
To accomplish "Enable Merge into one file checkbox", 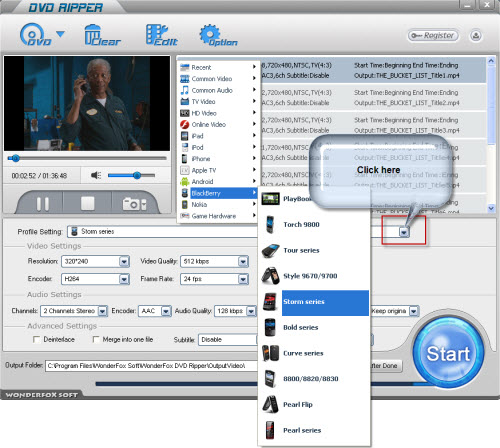I will (96, 339).
